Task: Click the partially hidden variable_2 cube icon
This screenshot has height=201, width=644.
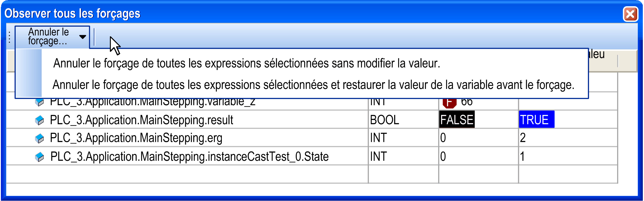Action: click(39, 102)
